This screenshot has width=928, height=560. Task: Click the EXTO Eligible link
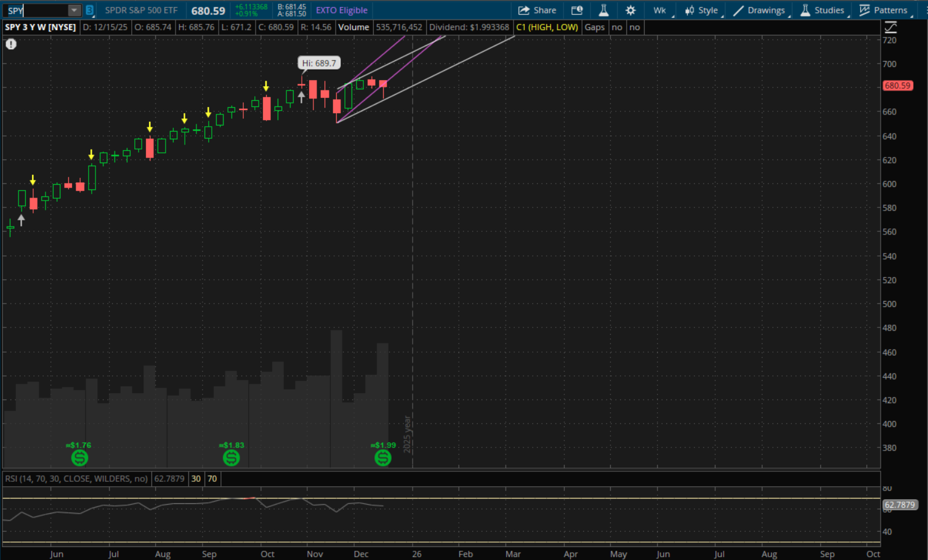[x=342, y=10]
